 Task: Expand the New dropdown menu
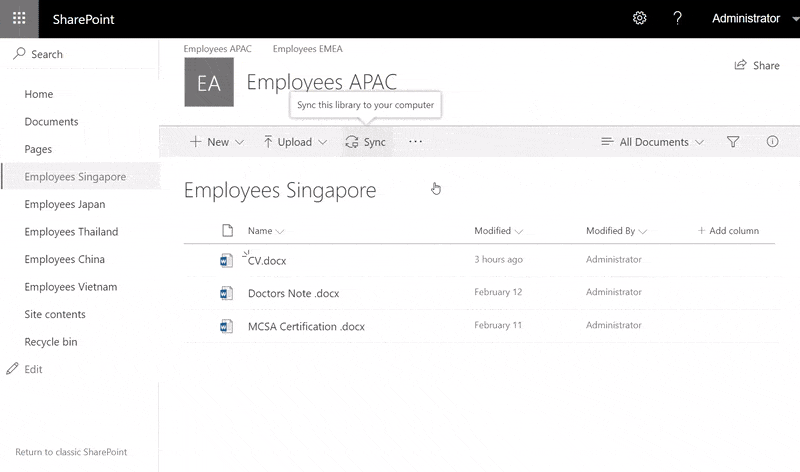(217, 142)
